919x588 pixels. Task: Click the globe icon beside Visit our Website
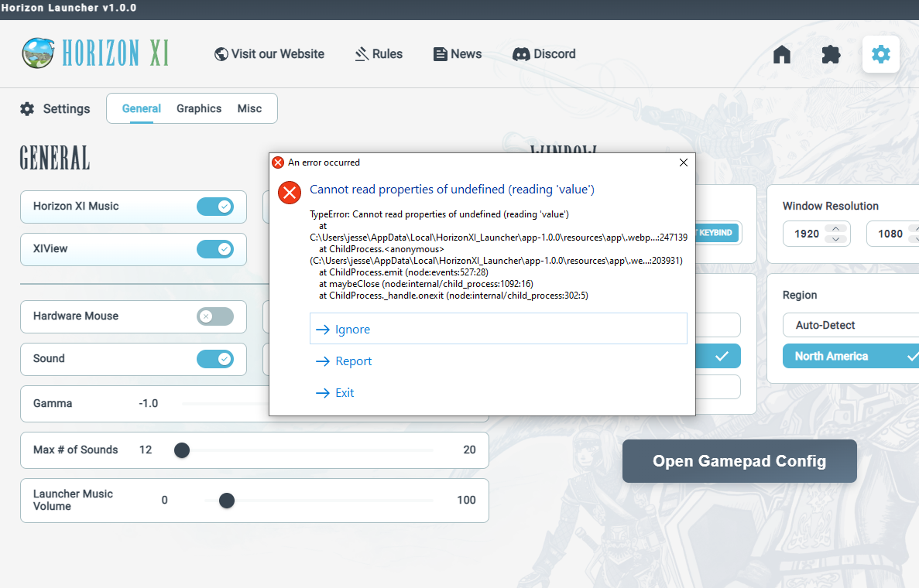click(x=221, y=53)
